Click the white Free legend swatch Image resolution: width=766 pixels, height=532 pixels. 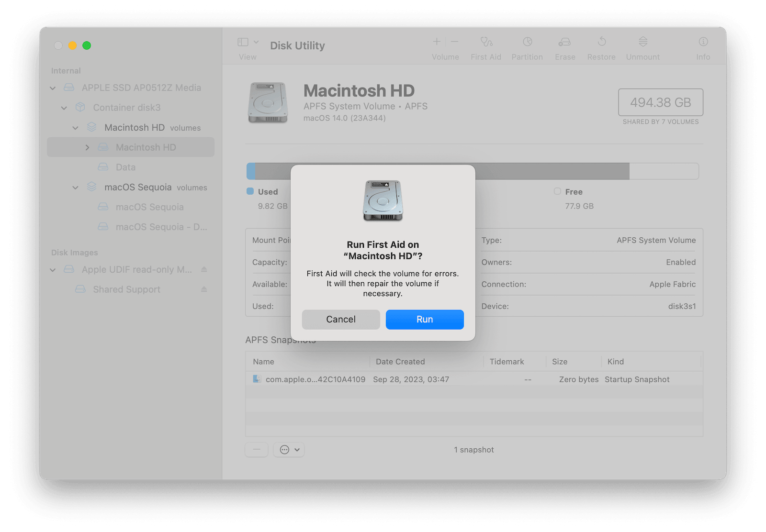coord(557,191)
